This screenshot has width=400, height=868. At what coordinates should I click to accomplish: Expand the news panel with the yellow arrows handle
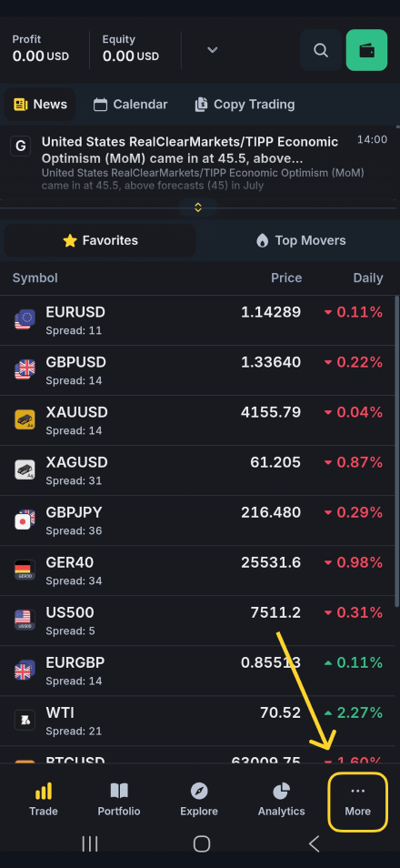point(198,207)
